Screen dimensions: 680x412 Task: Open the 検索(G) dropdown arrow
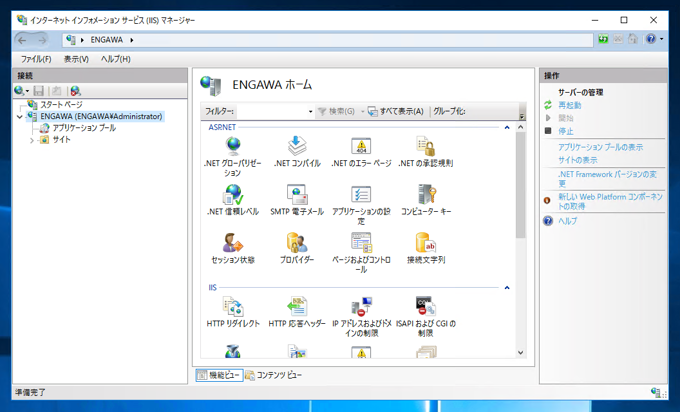point(363,111)
